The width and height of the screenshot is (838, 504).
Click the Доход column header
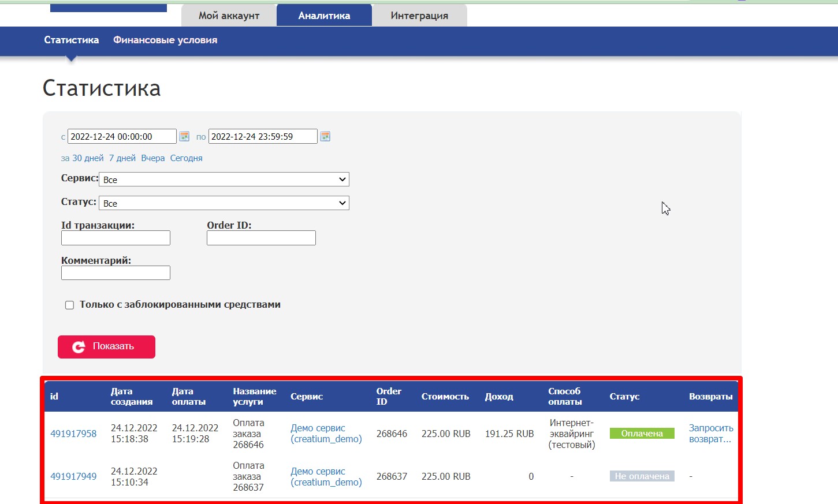pos(499,397)
